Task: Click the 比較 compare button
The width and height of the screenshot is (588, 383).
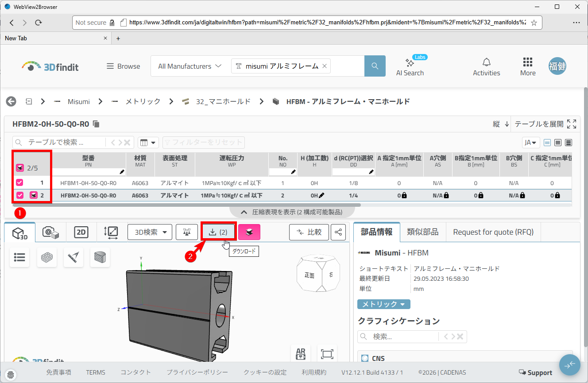Action: click(309, 232)
